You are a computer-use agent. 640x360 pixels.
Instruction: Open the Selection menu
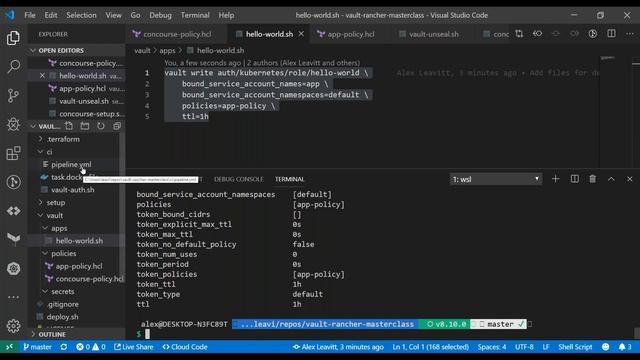click(x=81, y=15)
